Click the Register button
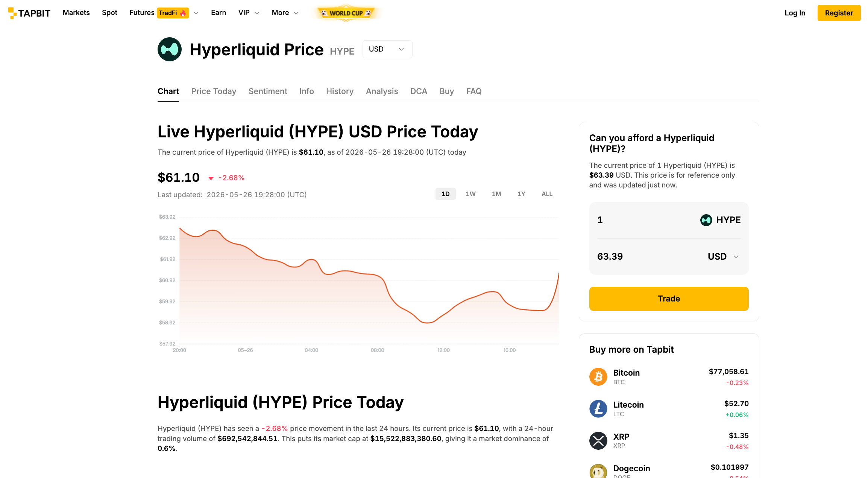This screenshot has height=478, width=868. (x=839, y=13)
